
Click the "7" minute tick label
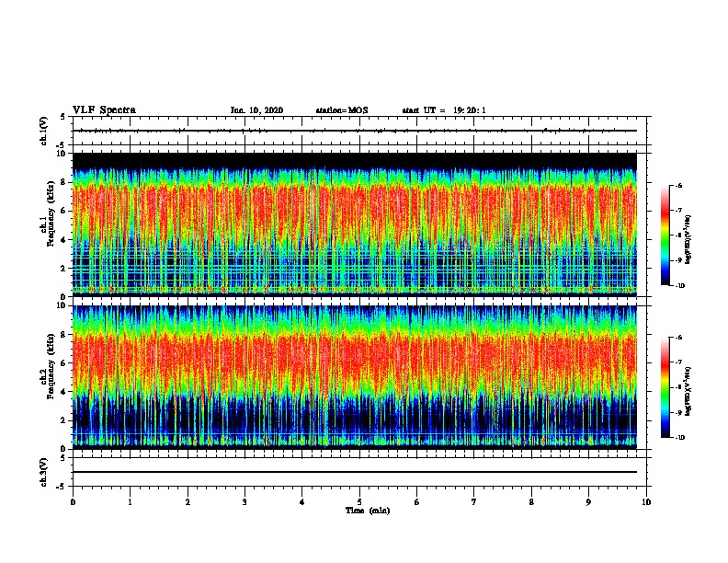[x=474, y=502]
